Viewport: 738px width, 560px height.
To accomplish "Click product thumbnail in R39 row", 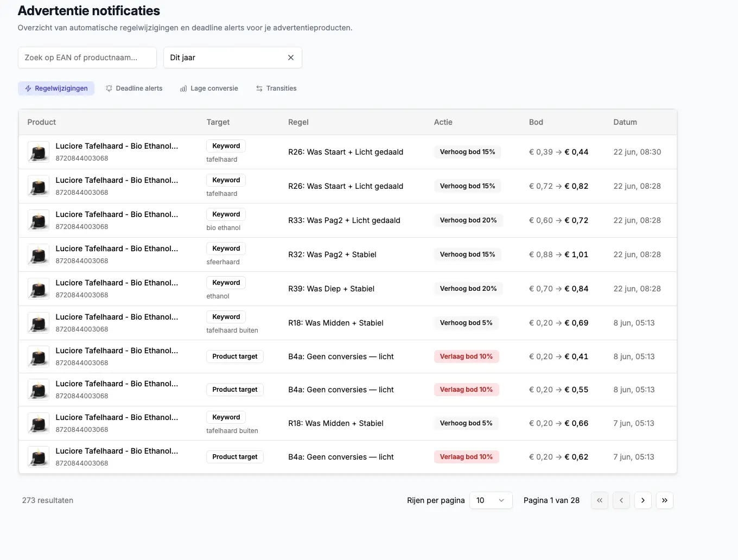I will 39,289.
